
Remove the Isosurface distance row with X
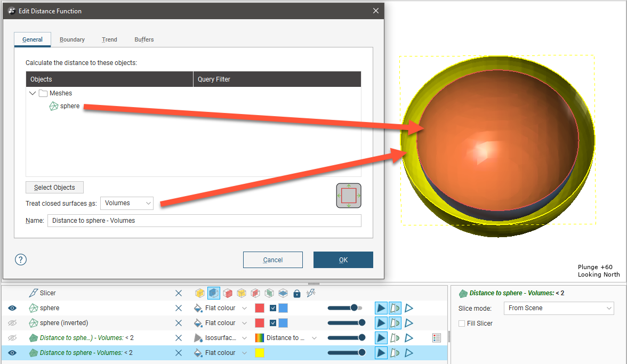[x=178, y=338]
